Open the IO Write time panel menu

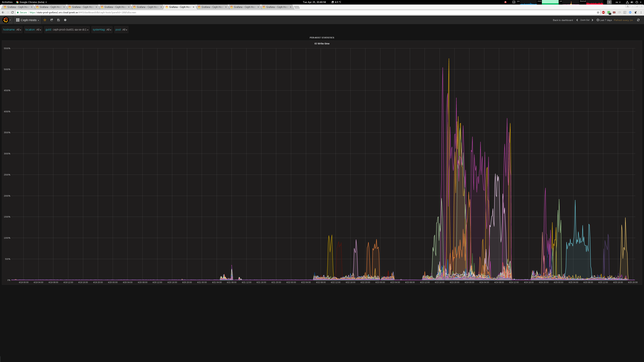(322, 43)
